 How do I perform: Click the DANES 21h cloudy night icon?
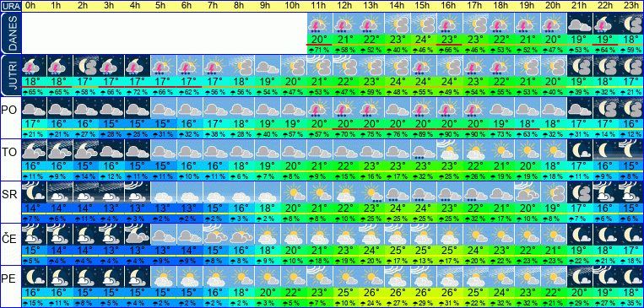[580, 24]
